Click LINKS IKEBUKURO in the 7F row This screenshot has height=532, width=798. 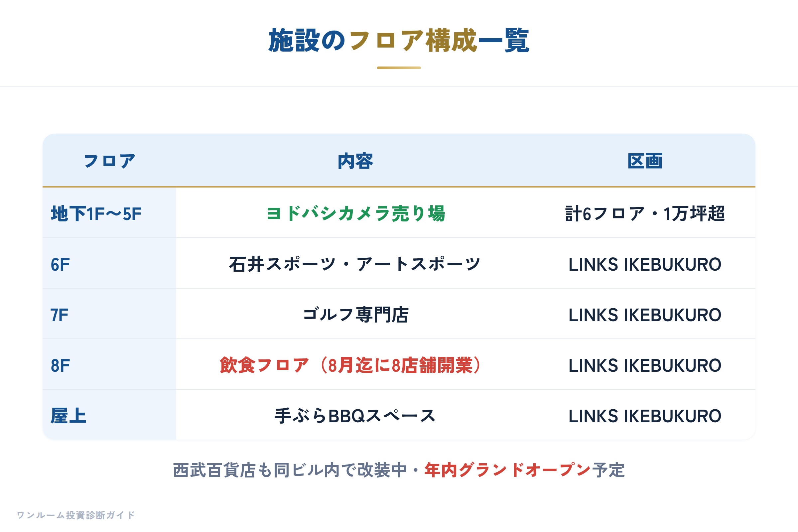(645, 315)
